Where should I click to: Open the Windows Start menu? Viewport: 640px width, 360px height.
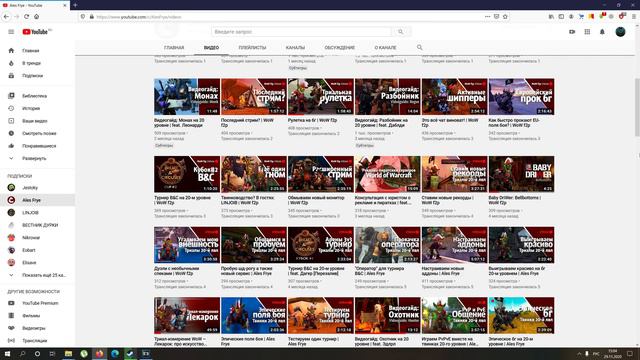coord(7,353)
